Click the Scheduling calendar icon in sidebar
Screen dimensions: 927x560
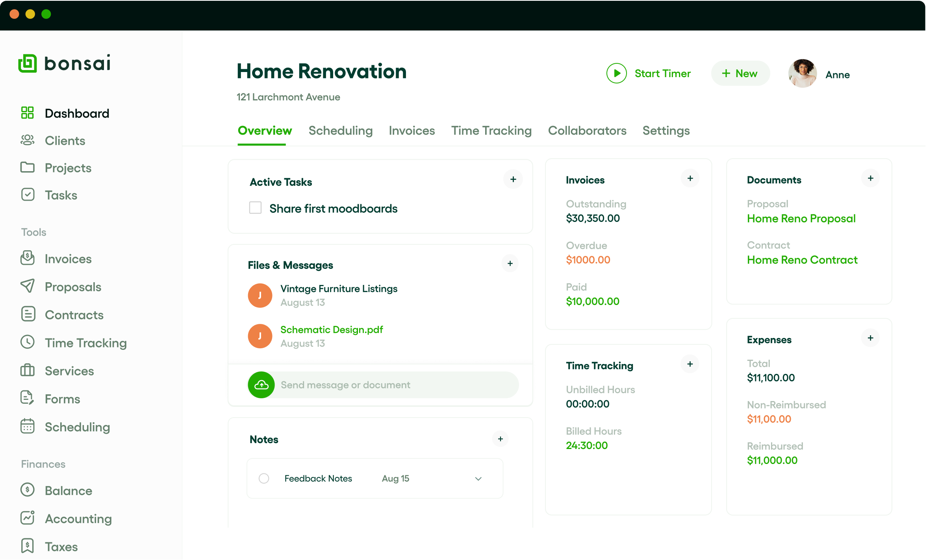[x=28, y=426]
